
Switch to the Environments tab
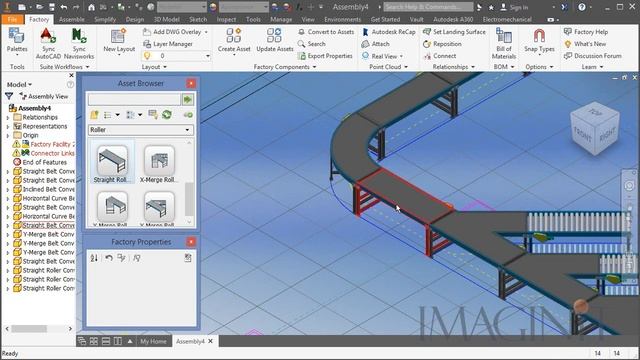coord(342,19)
